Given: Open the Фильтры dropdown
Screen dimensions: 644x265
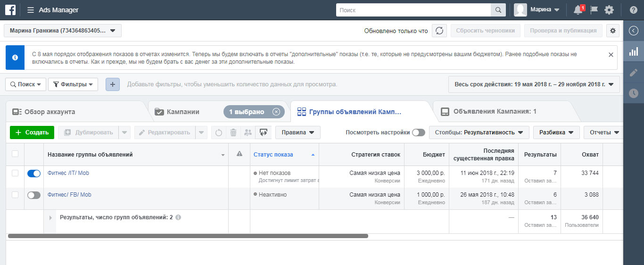Looking at the screenshot, I should point(73,84).
